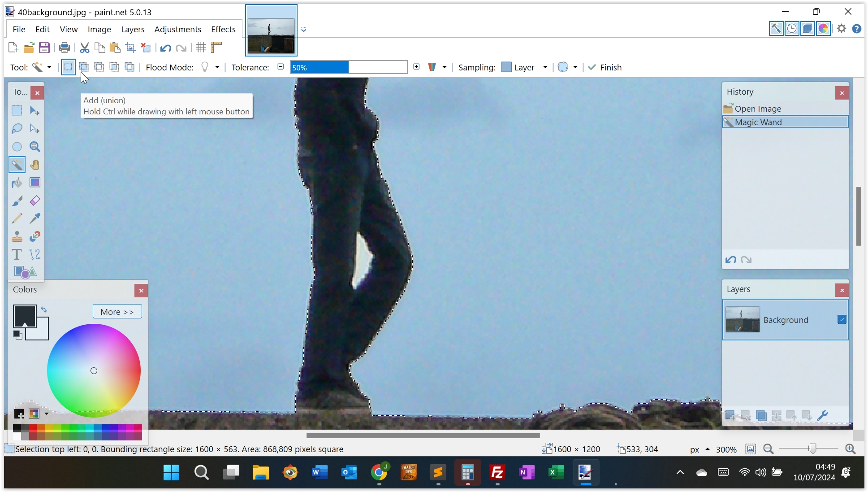Click the Crop to Selection icon
The image size is (868, 492).
tap(130, 48)
